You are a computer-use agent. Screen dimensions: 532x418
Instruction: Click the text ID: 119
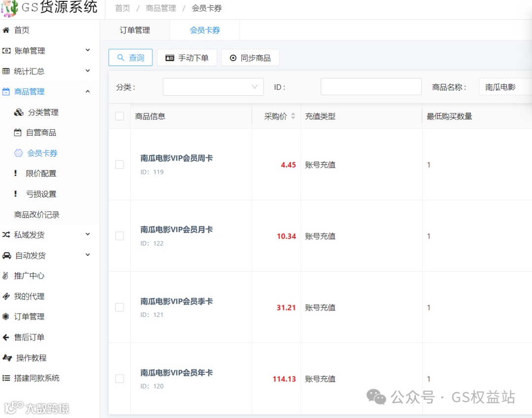click(152, 172)
